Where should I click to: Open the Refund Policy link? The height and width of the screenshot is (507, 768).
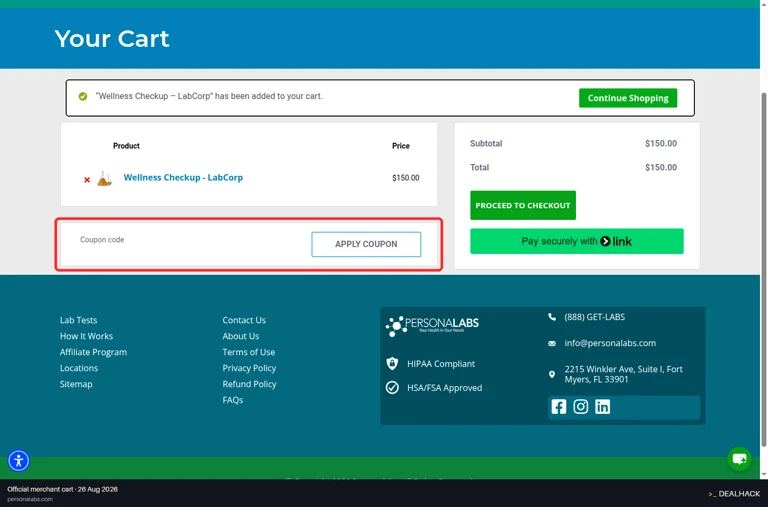coord(249,384)
